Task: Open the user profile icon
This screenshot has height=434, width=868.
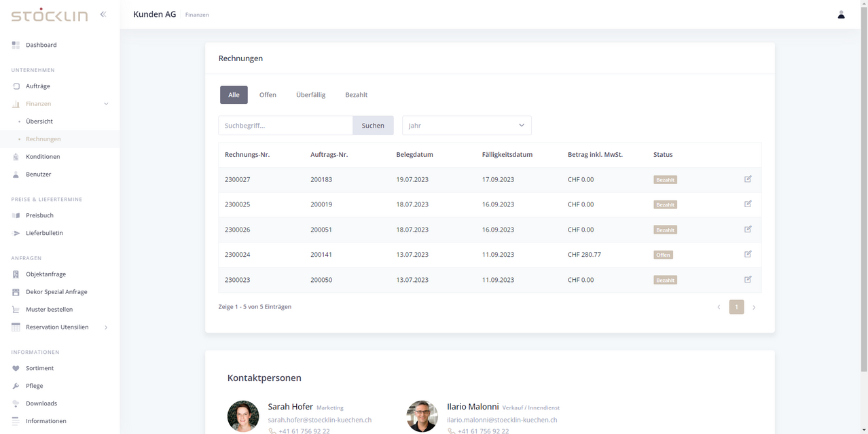Action: pos(841,14)
